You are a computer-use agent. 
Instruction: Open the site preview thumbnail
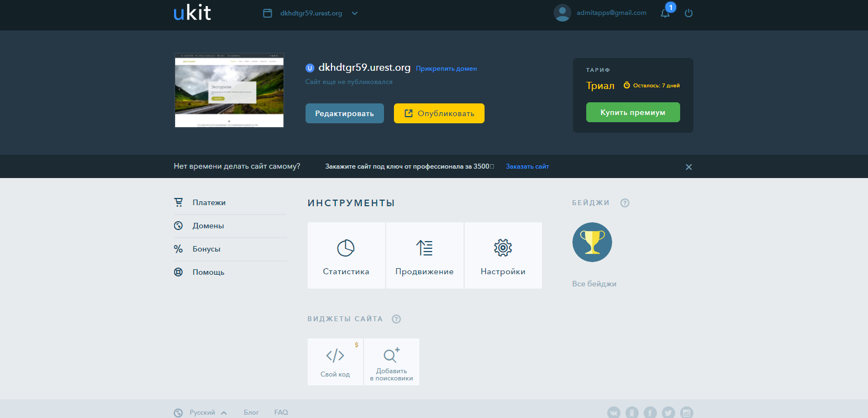coord(229,90)
